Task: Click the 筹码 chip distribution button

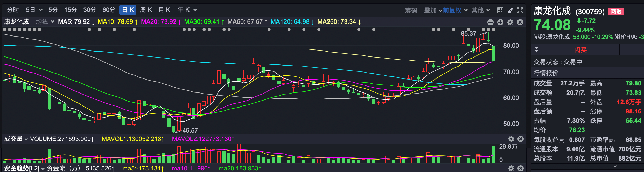Action: 411,10
